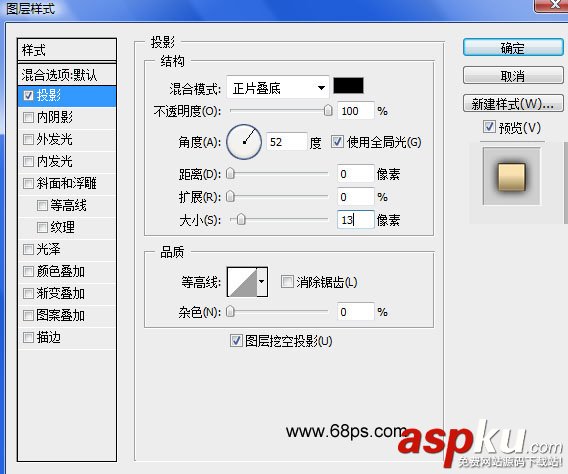Image resolution: width=568 pixels, height=474 pixels.
Task: Click the 确定 button
Action: 513,47
